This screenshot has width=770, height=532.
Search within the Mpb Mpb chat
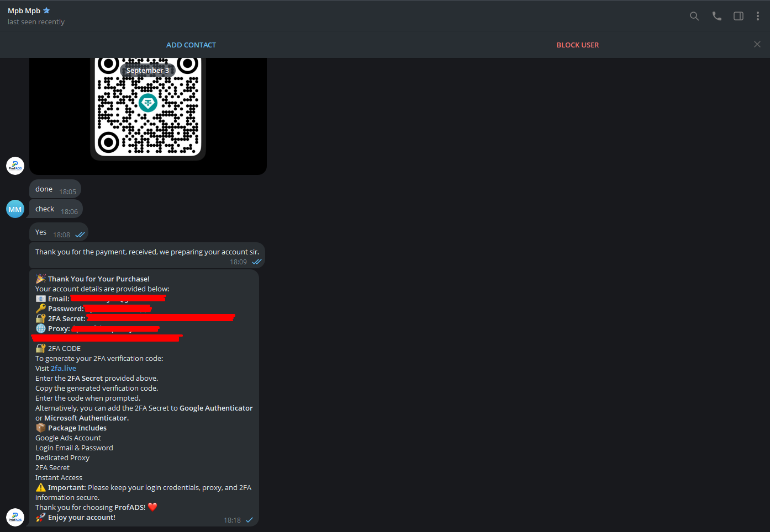coord(694,16)
